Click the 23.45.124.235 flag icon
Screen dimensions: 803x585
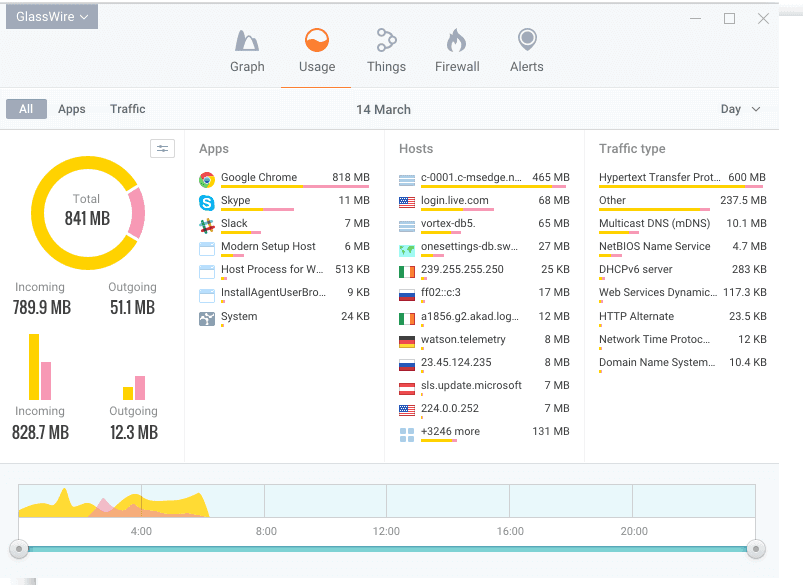coord(407,365)
